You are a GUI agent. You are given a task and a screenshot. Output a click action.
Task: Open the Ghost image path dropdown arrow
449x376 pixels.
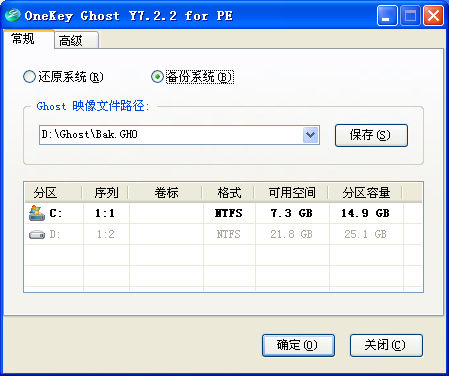pyautogui.click(x=310, y=135)
